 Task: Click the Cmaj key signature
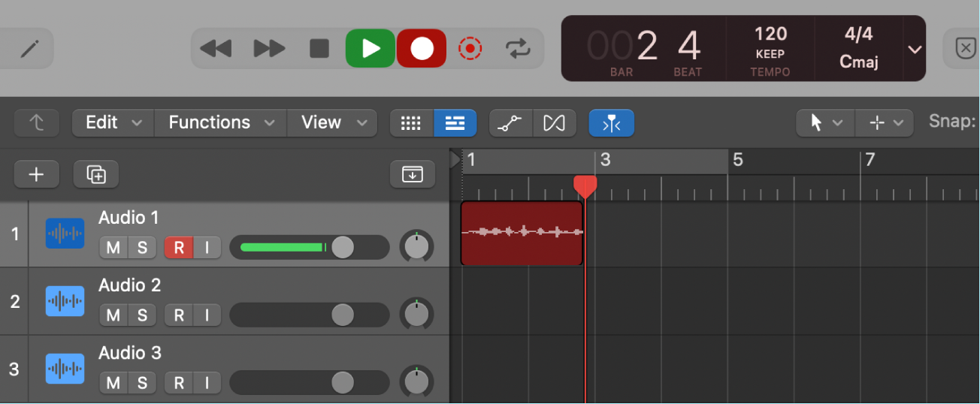[x=858, y=62]
